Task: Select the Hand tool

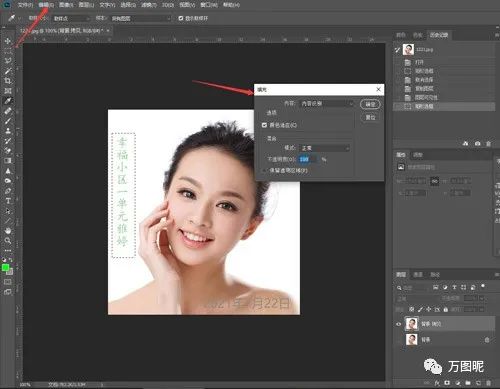Action: [x=8, y=231]
